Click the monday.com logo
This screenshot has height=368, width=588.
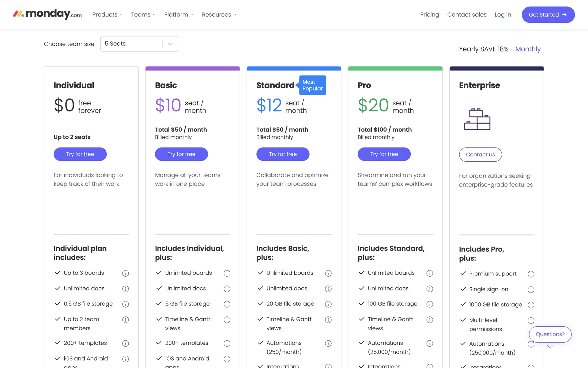pos(47,14)
